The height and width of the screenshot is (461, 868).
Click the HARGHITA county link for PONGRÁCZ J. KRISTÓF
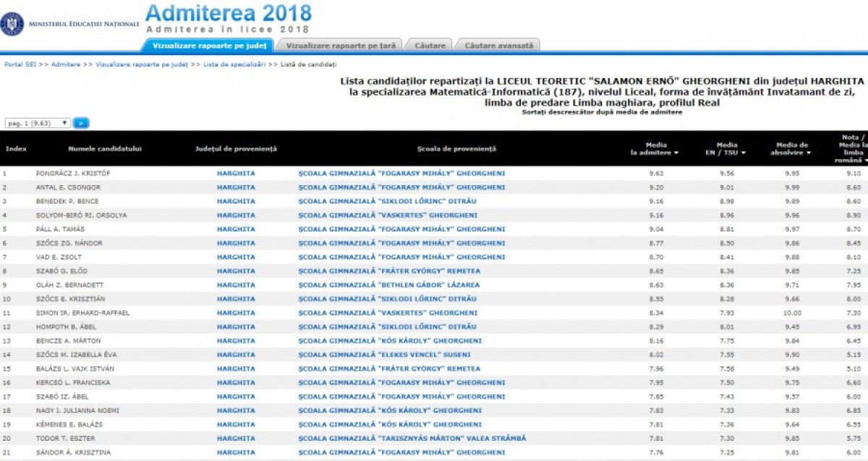(x=234, y=174)
